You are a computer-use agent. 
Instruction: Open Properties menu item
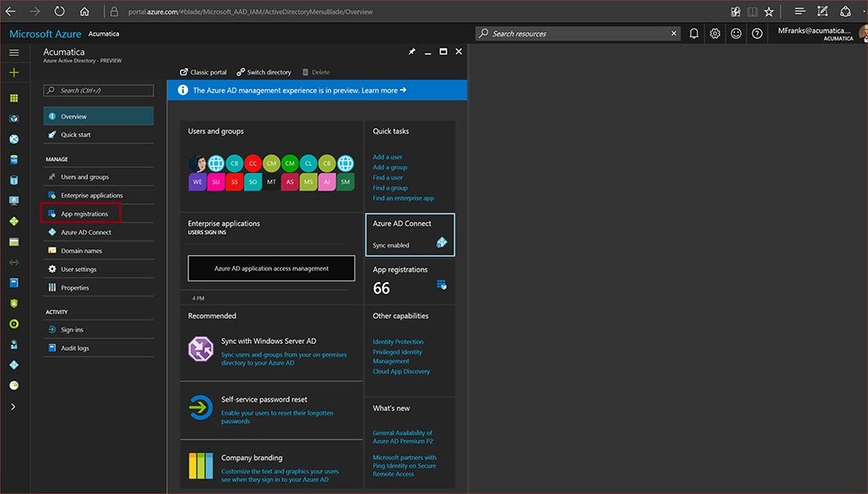[98, 287]
